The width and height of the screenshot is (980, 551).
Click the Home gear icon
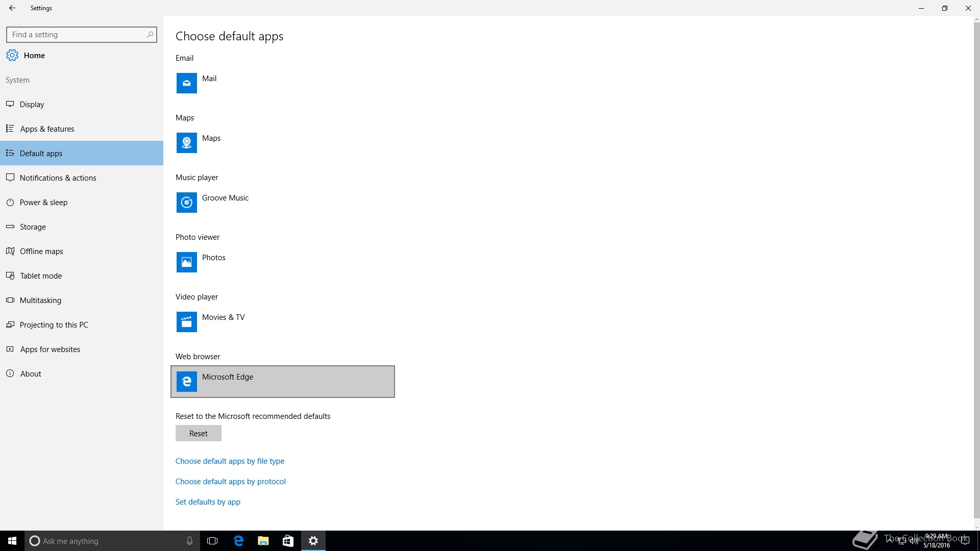point(12,55)
